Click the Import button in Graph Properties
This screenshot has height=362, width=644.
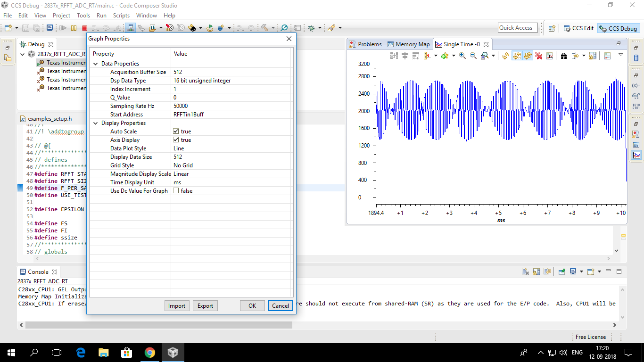click(x=177, y=306)
